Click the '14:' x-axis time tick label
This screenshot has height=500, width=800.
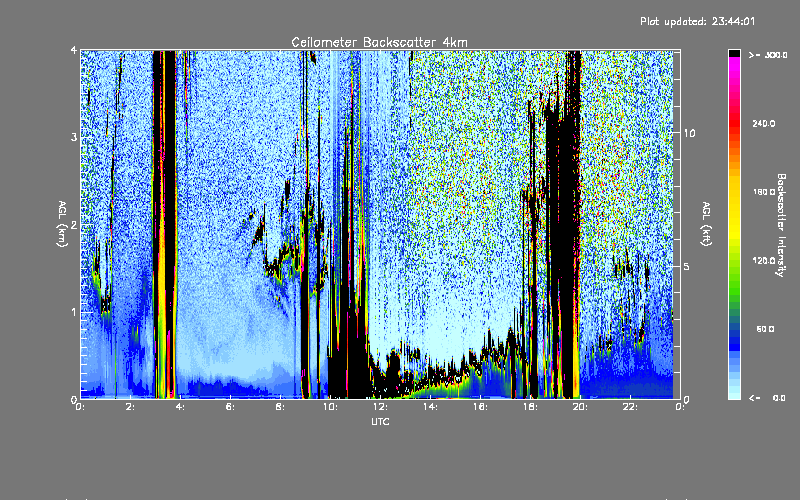tap(430, 407)
